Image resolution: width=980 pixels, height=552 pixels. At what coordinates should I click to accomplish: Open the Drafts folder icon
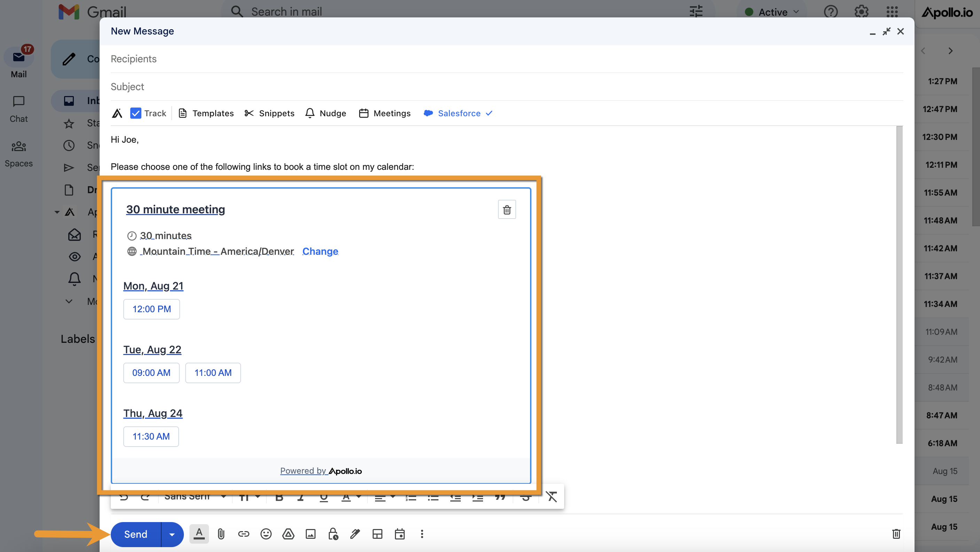pos(69,190)
